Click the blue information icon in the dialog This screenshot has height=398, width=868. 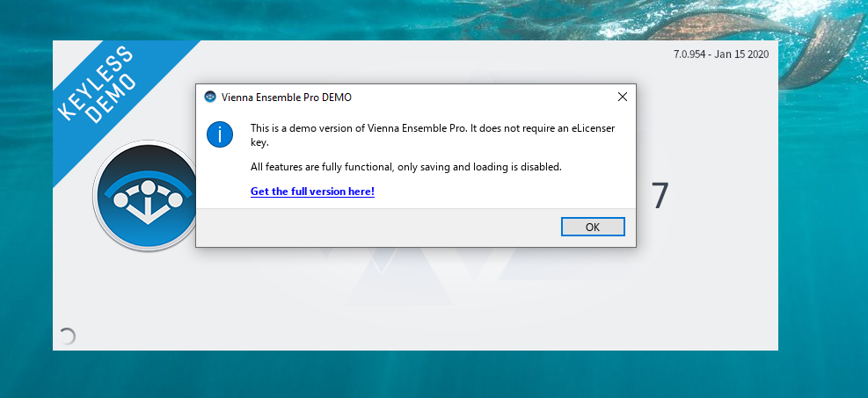click(x=220, y=134)
